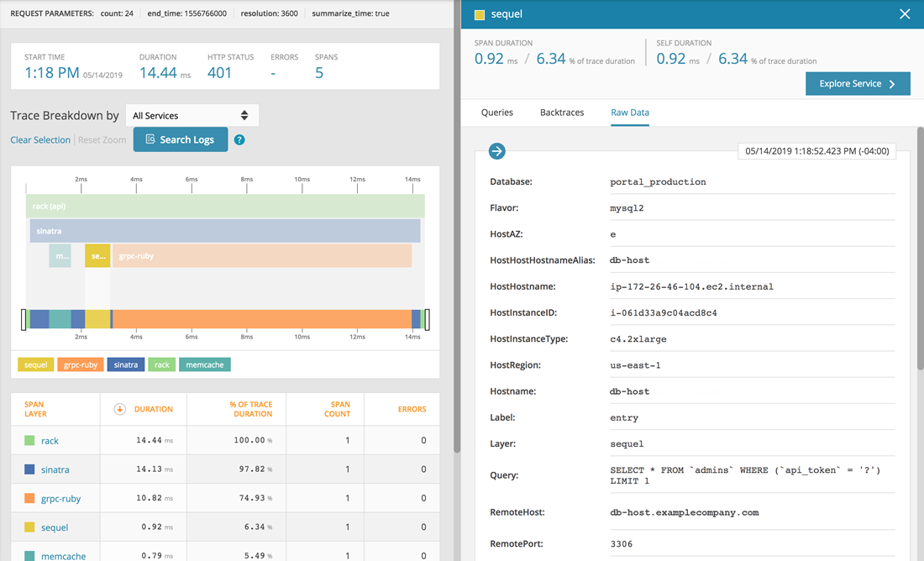Select the grpc-ruby span bar in the chart
This screenshot has height=561, width=924.
261,256
